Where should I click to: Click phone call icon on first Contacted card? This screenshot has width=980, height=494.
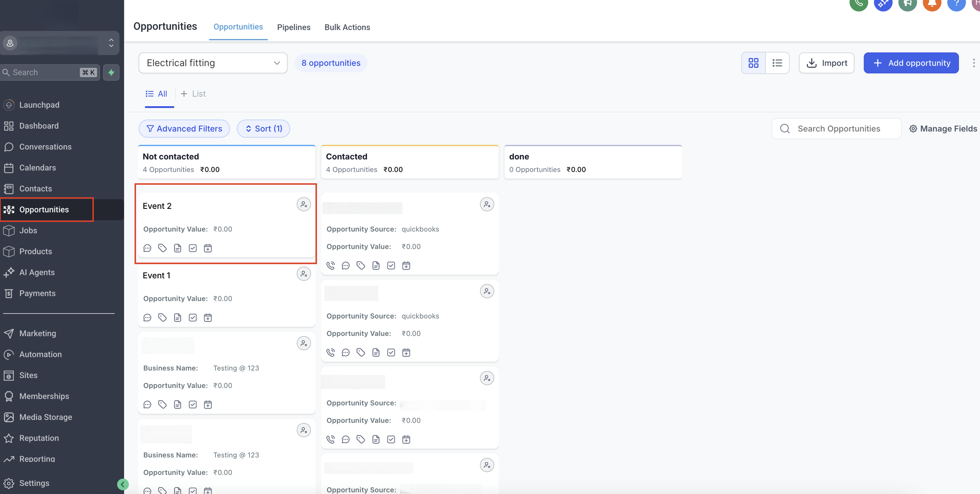tap(331, 266)
